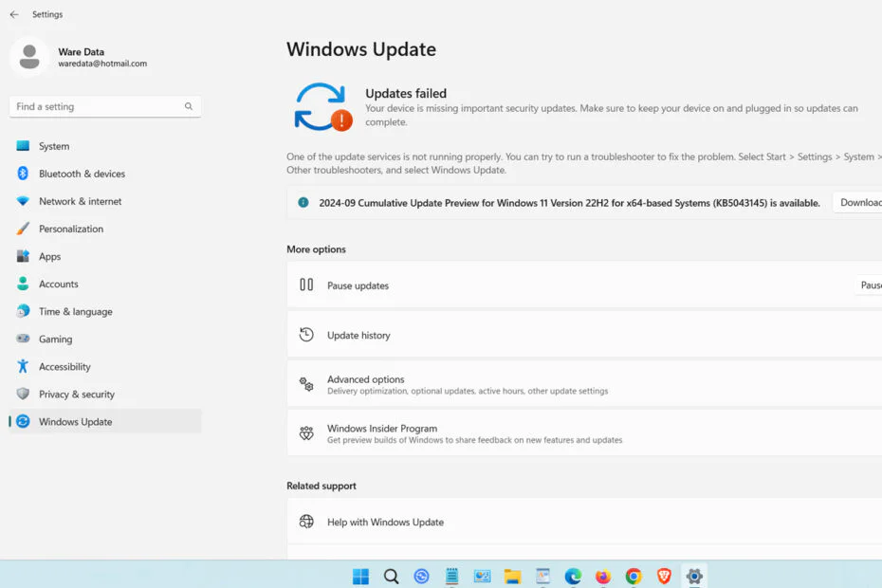Click the Pause updates bars icon
Image resolution: width=882 pixels, height=588 pixels.
pyautogui.click(x=306, y=285)
